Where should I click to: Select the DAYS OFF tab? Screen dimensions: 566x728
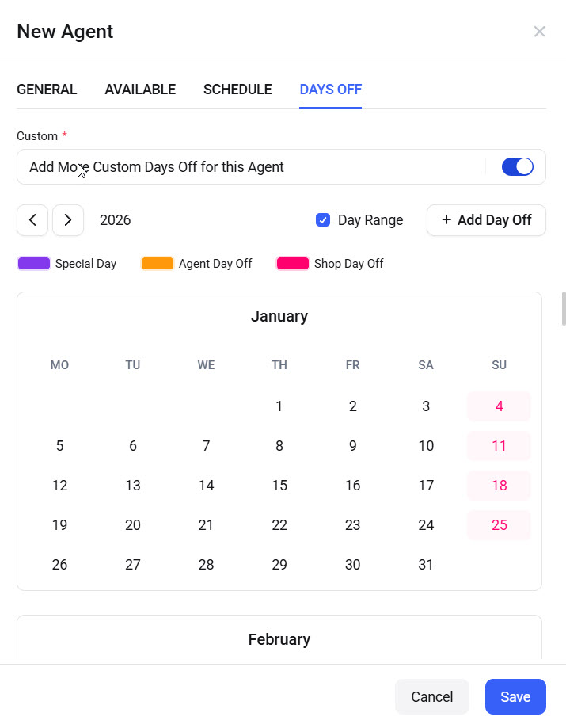(x=330, y=90)
